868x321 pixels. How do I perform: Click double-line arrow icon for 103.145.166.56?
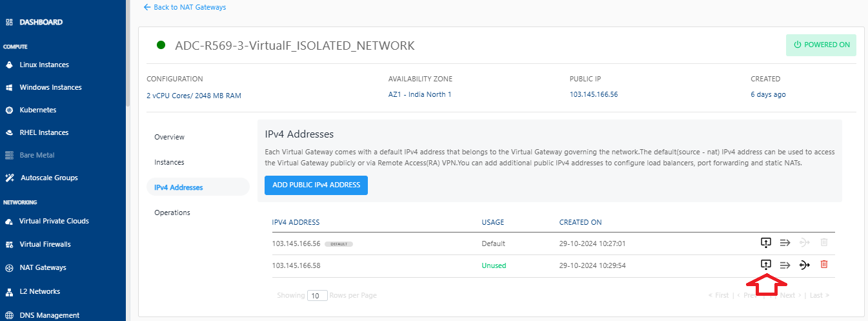785,242
